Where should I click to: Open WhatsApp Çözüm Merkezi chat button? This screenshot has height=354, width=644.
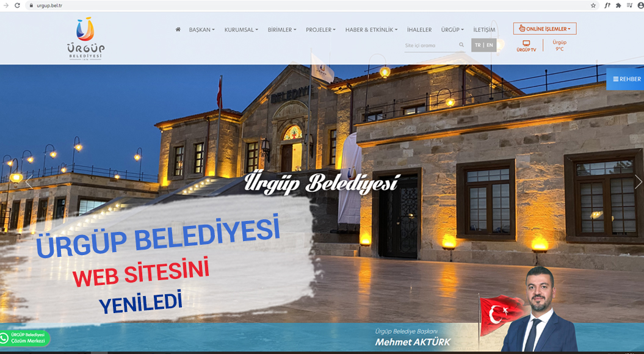tap(24, 338)
